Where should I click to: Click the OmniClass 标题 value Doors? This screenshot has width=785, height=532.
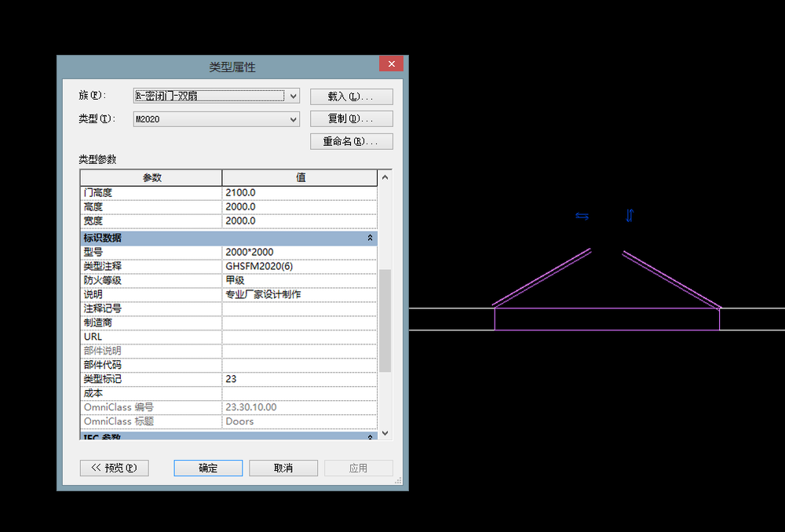coord(299,421)
